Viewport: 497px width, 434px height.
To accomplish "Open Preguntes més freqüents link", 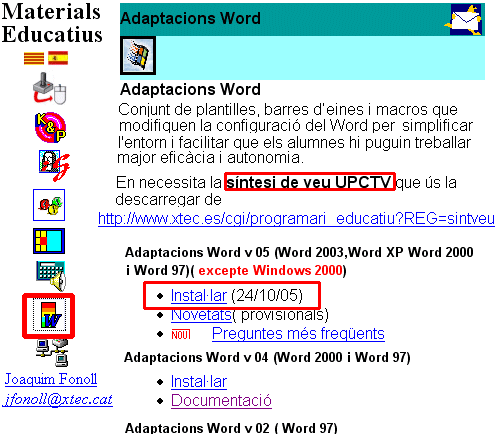I will click(298, 334).
